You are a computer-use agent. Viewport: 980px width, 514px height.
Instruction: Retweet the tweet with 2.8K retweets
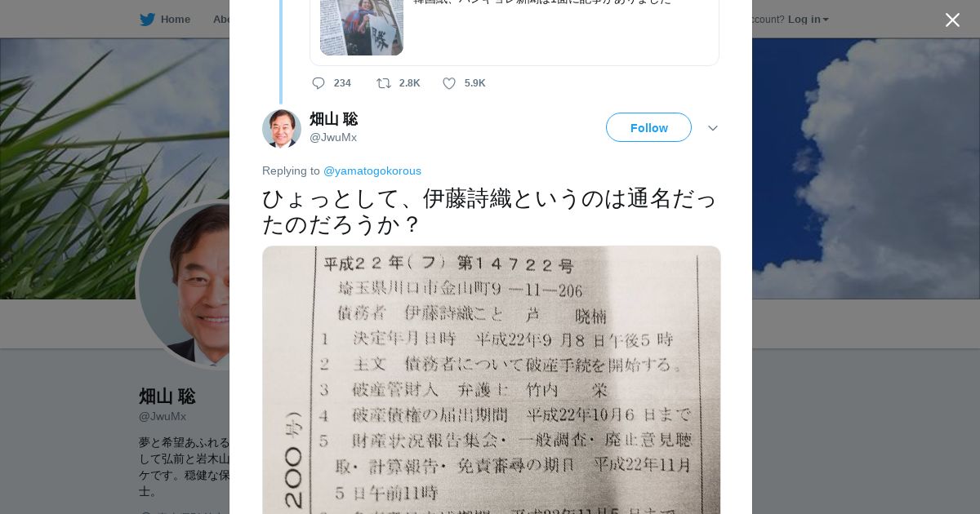[383, 83]
